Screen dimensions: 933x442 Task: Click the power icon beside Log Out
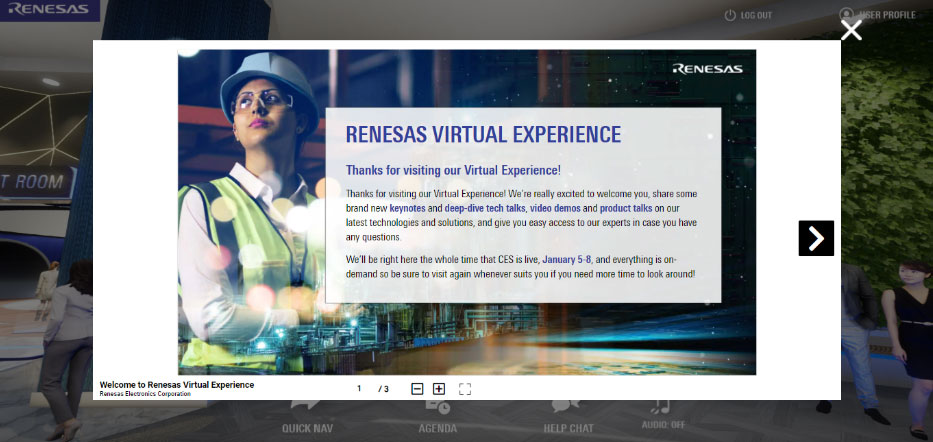pos(730,15)
